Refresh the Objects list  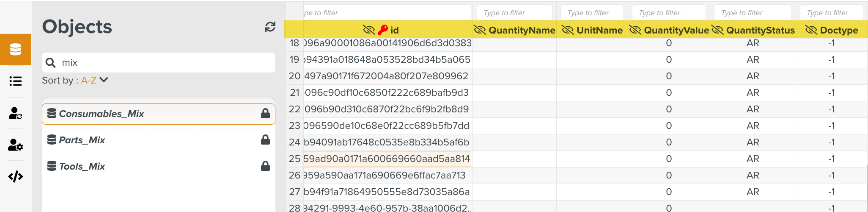point(270,27)
